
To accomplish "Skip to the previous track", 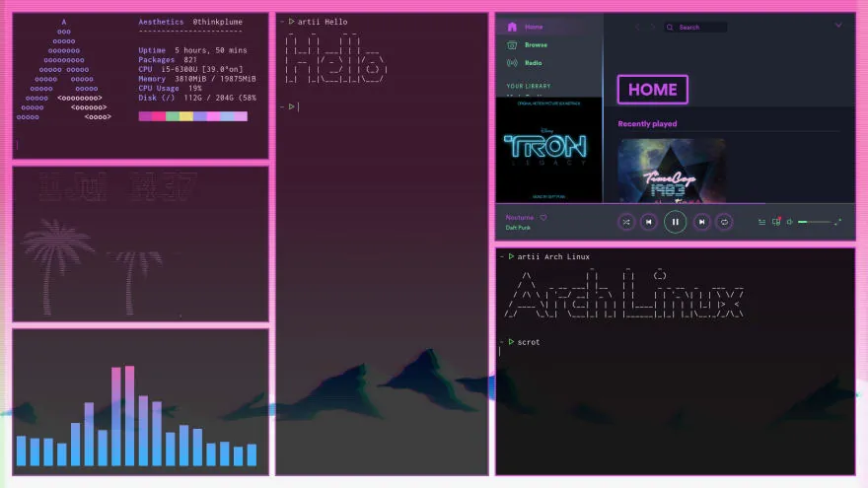I will tap(649, 222).
